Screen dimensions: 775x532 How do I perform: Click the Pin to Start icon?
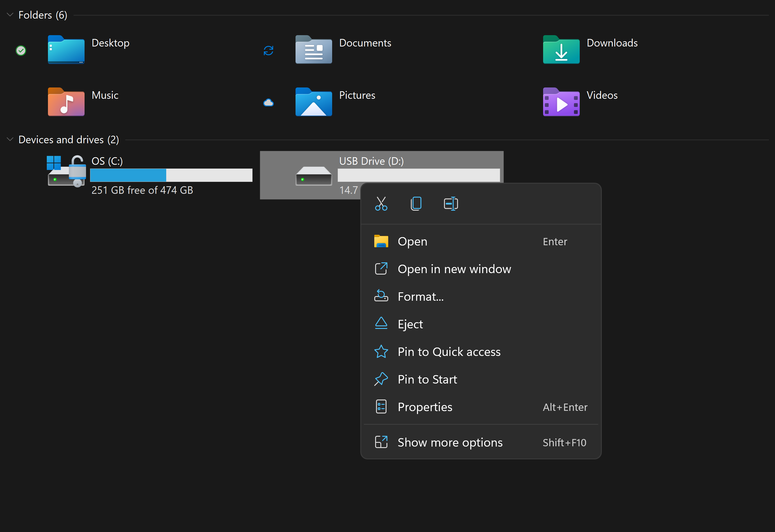point(381,379)
